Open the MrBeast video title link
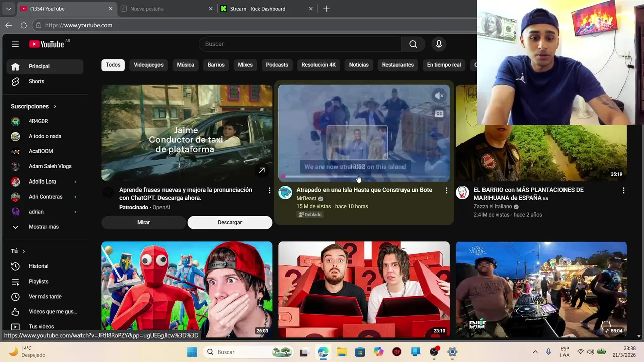 tap(364, 190)
